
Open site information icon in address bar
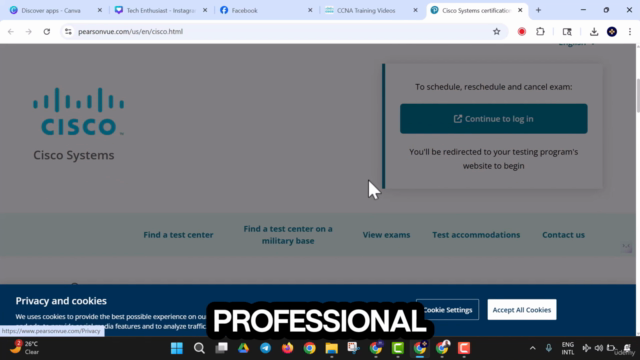click(x=68, y=31)
